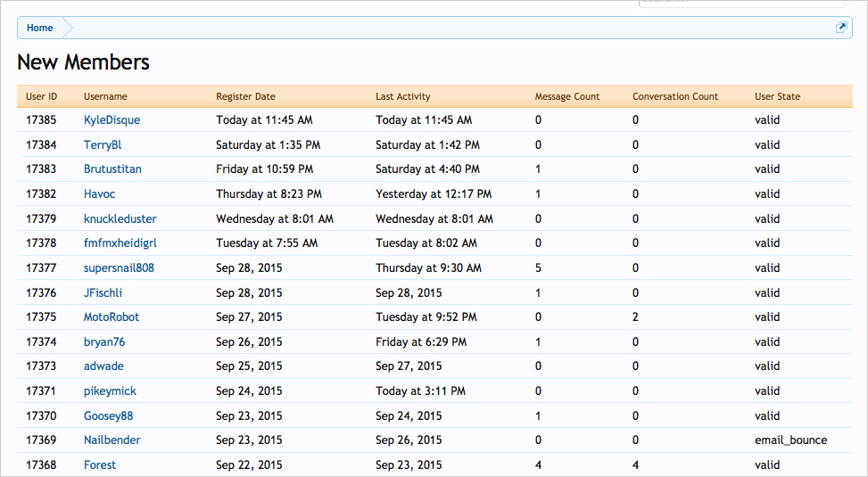
Task: Select adwade username link
Action: (x=103, y=366)
